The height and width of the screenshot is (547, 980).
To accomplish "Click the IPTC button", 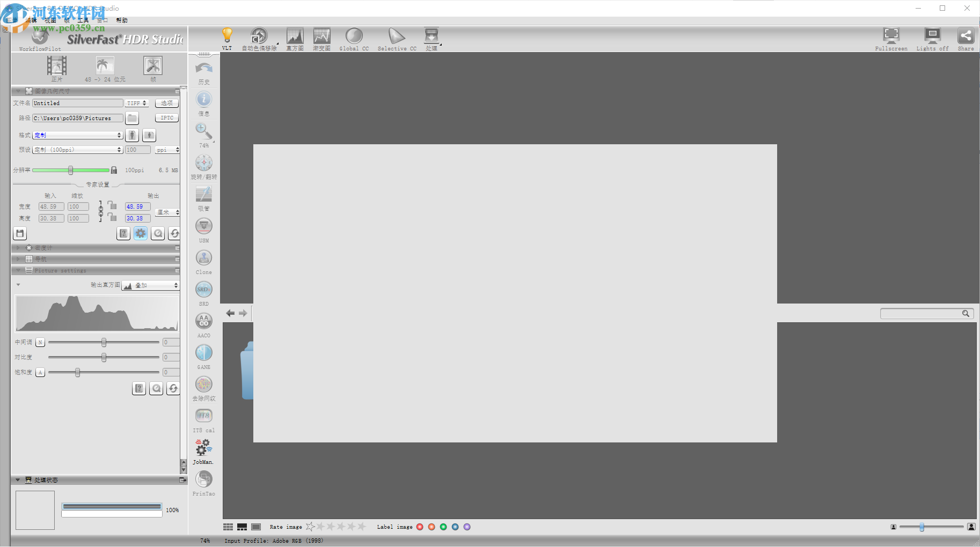I will click(167, 117).
